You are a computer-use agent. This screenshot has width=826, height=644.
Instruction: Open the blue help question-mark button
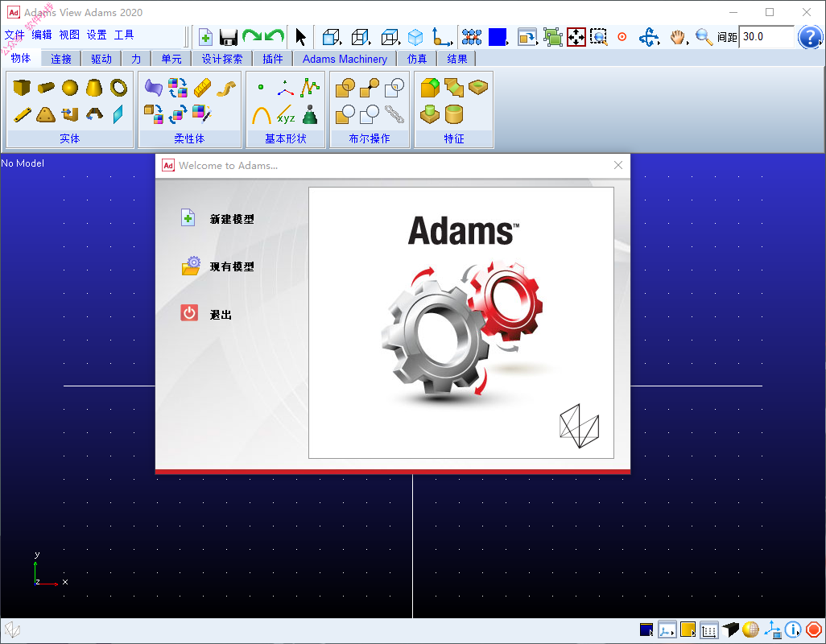810,37
